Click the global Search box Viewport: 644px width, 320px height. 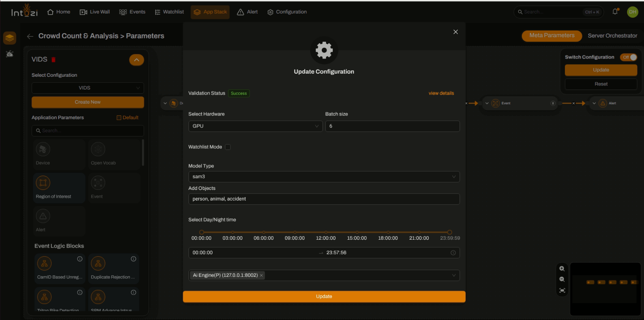click(x=558, y=12)
